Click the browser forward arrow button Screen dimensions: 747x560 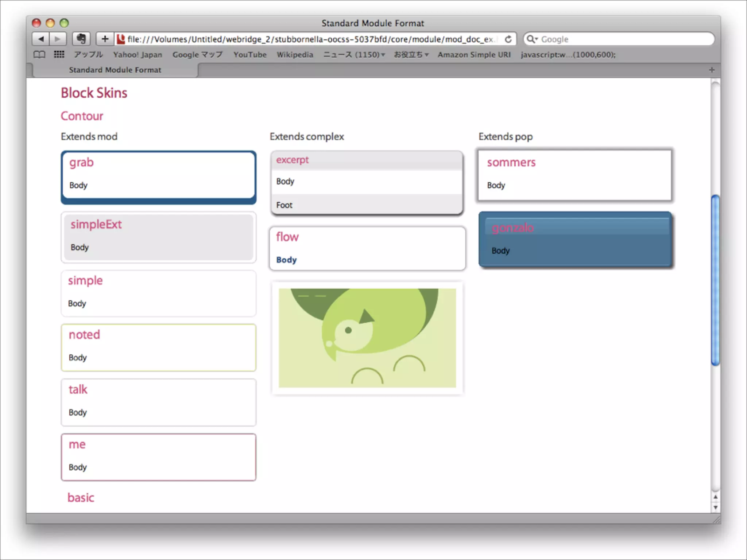pos(58,39)
